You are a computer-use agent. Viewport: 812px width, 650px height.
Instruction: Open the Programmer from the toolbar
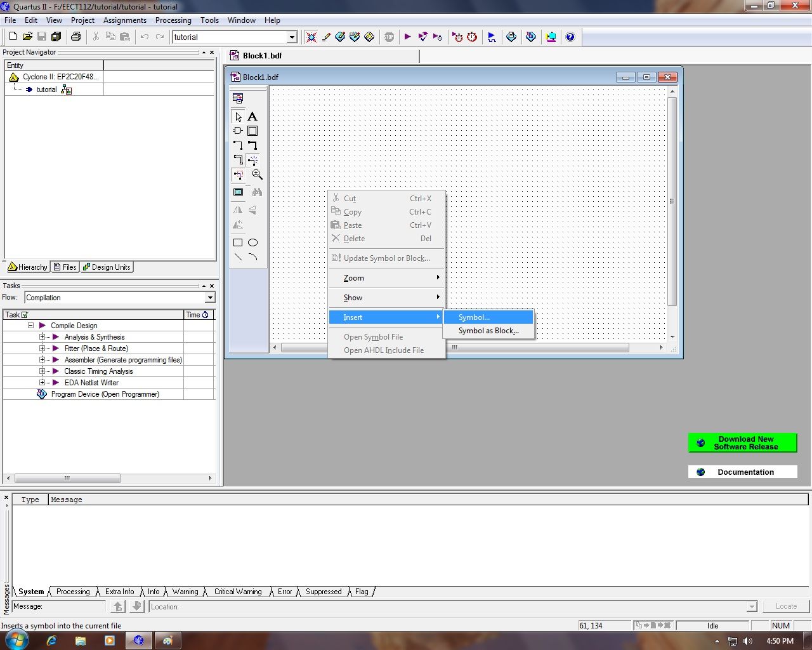(x=551, y=36)
